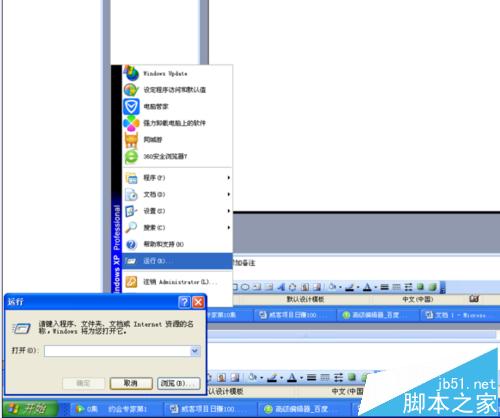Click 默认设计模板 in the upper status bar

(x=305, y=299)
